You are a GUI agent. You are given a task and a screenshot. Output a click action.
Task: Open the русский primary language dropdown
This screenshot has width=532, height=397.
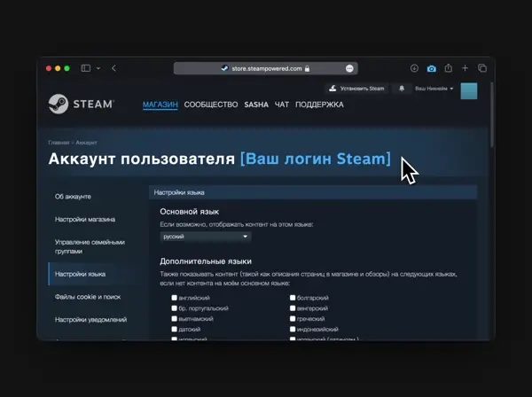[206, 237]
